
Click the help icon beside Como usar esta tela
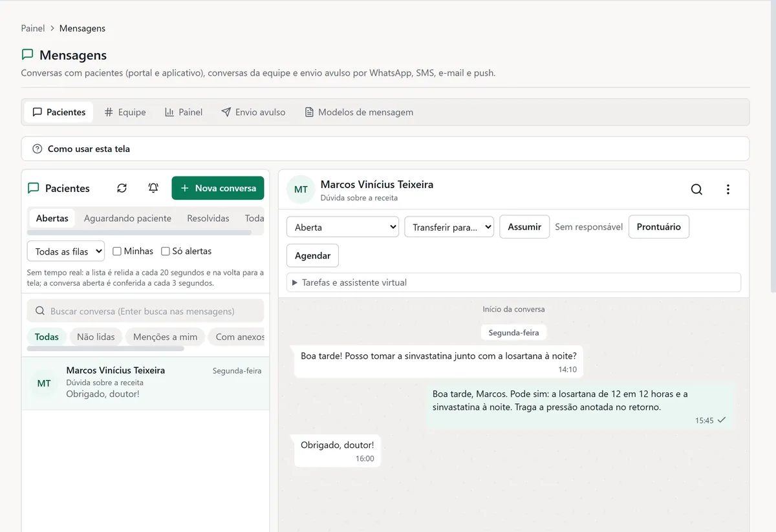pyautogui.click(x=37, y=149)
